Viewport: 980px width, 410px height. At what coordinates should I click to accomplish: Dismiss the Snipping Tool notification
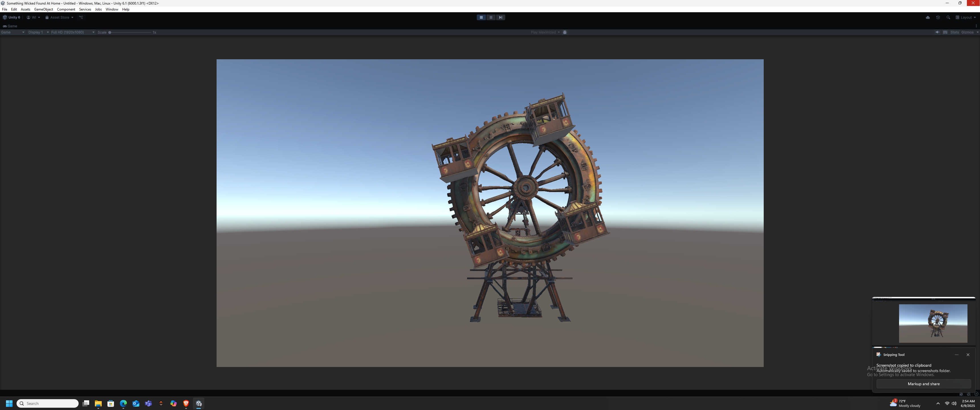click(968, 355)
